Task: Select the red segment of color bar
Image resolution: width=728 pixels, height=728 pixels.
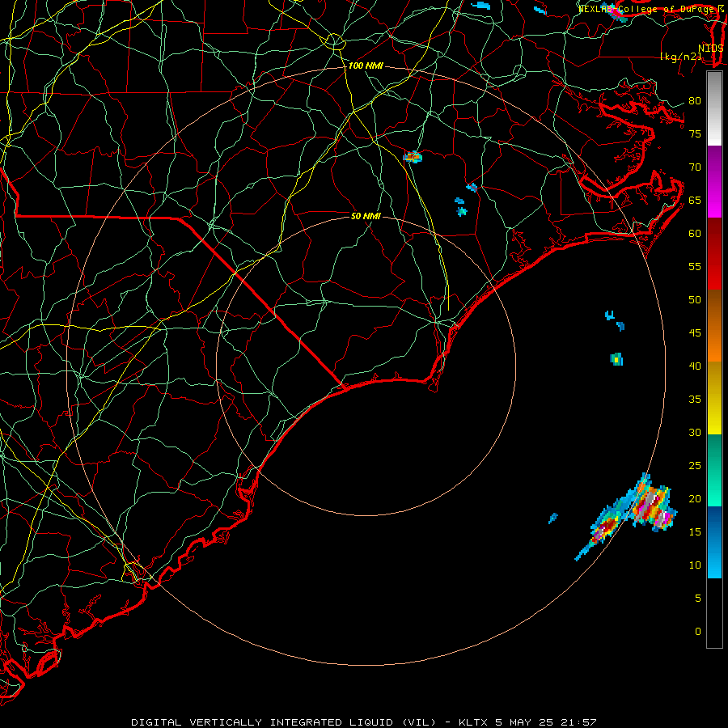Action: (x=714, y=254)
